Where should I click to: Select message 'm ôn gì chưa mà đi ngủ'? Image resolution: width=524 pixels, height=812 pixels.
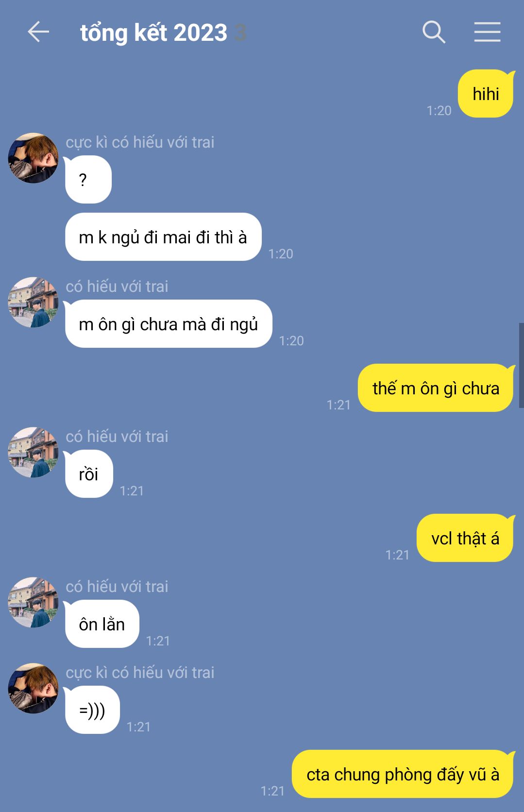click(169, 324)
